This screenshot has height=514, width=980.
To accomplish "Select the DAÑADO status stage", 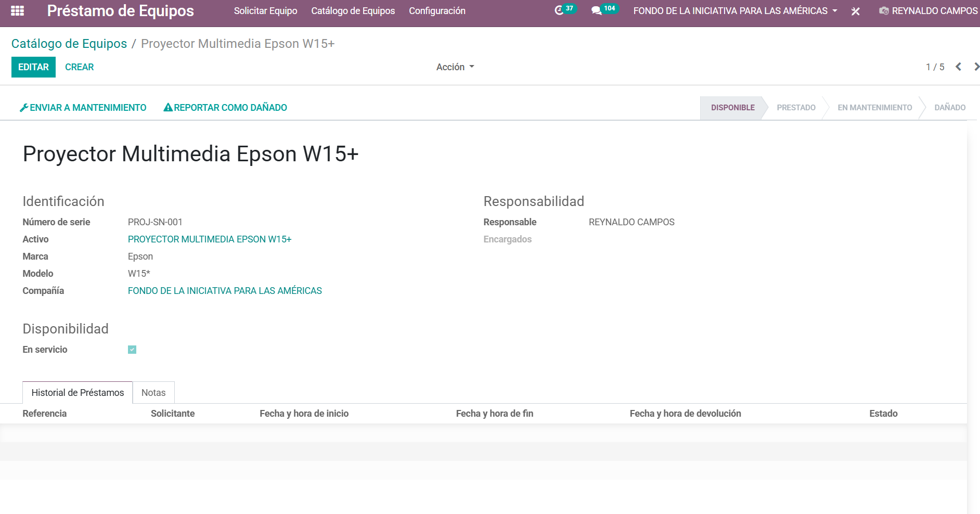I will point(950,108).
